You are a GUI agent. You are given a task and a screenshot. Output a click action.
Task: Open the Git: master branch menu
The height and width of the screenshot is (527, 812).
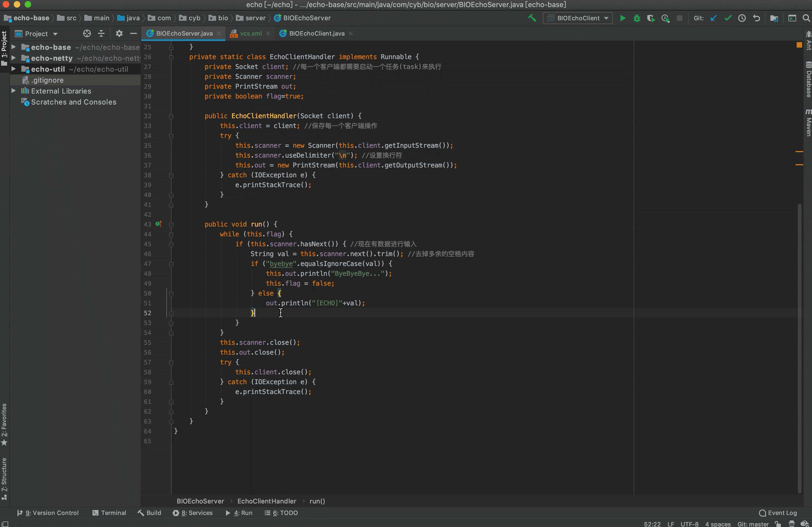(x=753, y=524)
